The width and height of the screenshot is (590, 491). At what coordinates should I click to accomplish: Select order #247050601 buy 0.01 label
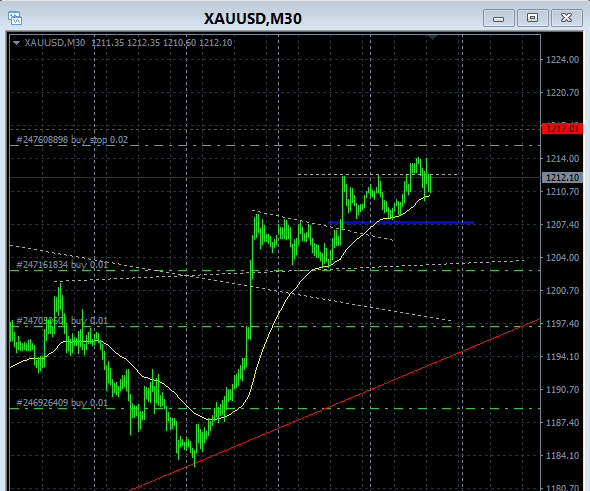pos(62,321)
